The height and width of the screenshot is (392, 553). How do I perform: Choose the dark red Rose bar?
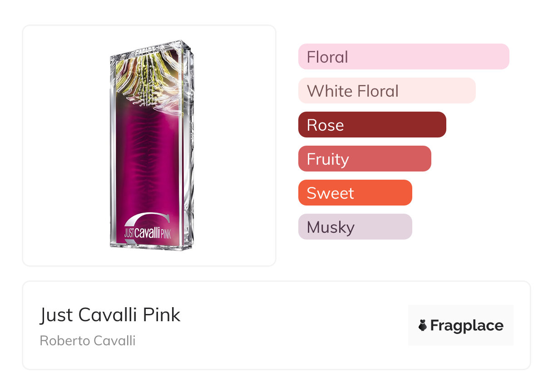pos(372,125)
